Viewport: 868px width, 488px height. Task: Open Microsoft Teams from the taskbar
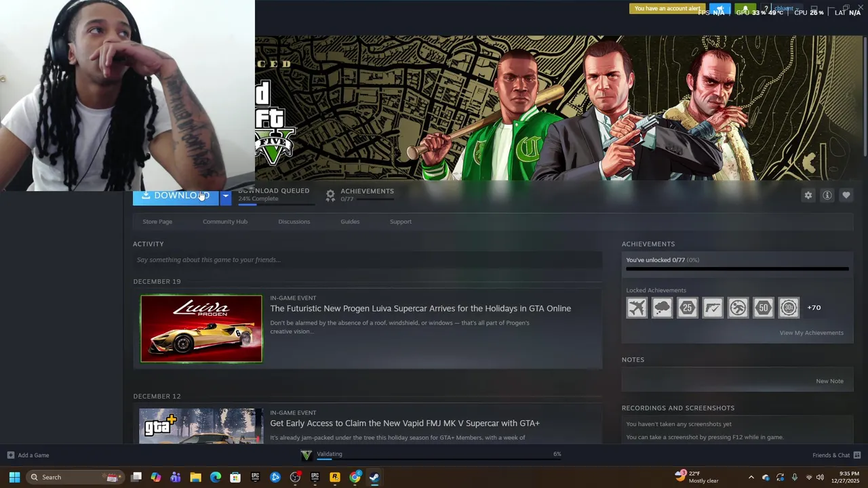click(x=176, y=477)
